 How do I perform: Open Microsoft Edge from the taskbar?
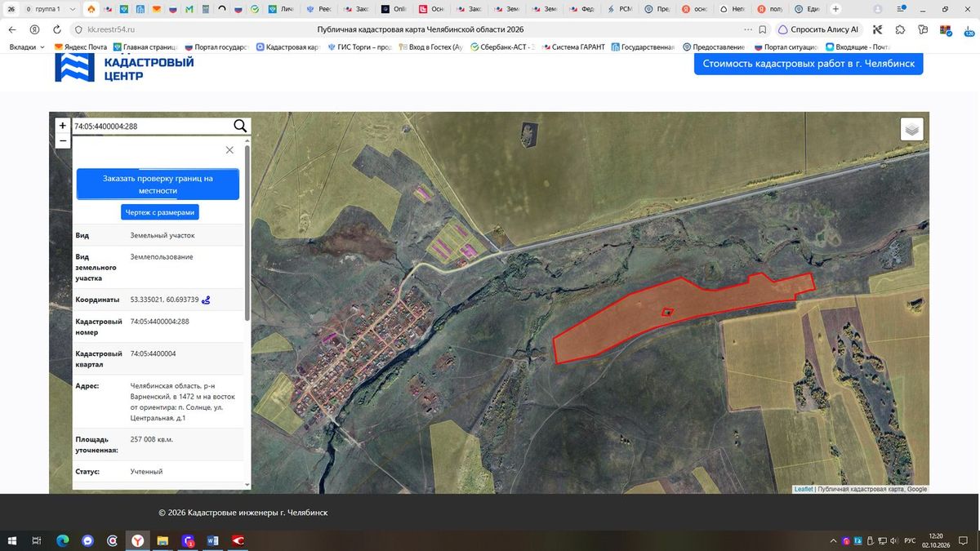click(x=62, y=540)
